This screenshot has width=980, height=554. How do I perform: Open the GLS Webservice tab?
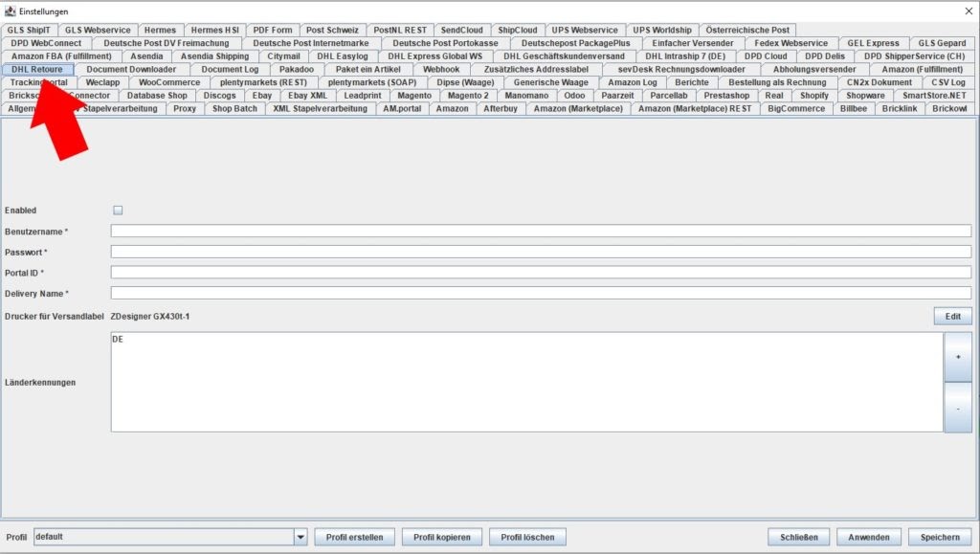98,30
